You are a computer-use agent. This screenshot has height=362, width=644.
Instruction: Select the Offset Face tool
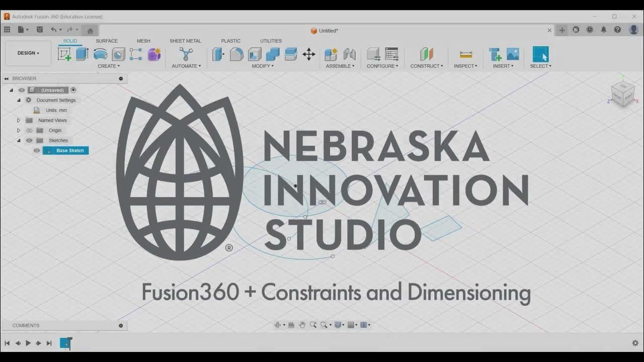pyautogui.click(x=291, y=54)
